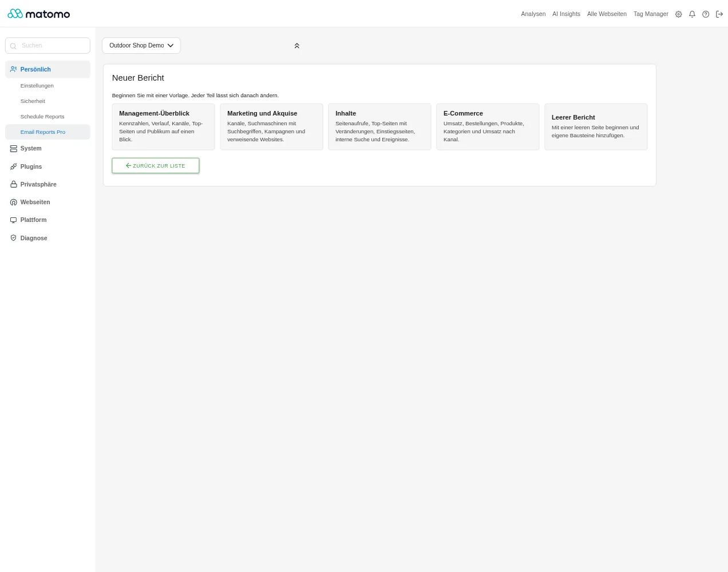Click the Privatsphäre lock icon
The image size is (728, 572).
pos(14,185)
